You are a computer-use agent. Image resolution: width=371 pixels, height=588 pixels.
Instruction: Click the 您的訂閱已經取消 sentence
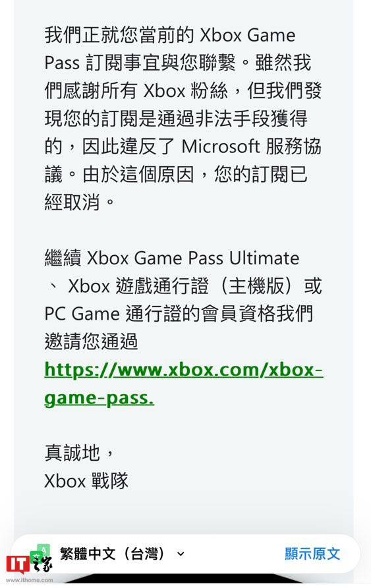(176, 189)
